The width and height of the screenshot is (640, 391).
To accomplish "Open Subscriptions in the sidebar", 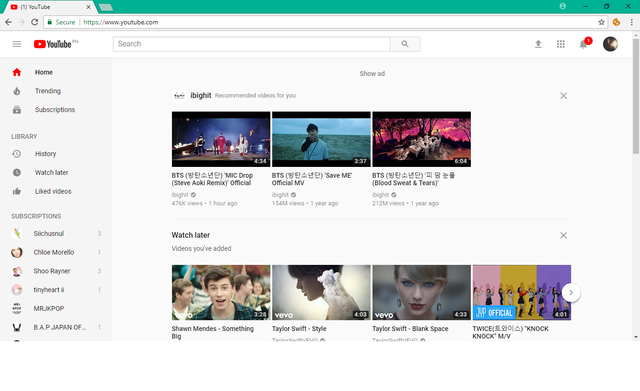I will point(56,110).
